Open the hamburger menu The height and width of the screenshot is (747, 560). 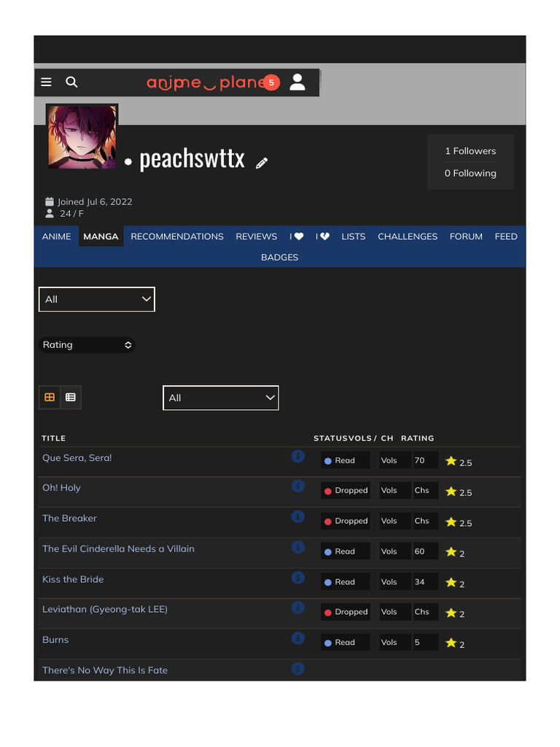pos(46,82)
